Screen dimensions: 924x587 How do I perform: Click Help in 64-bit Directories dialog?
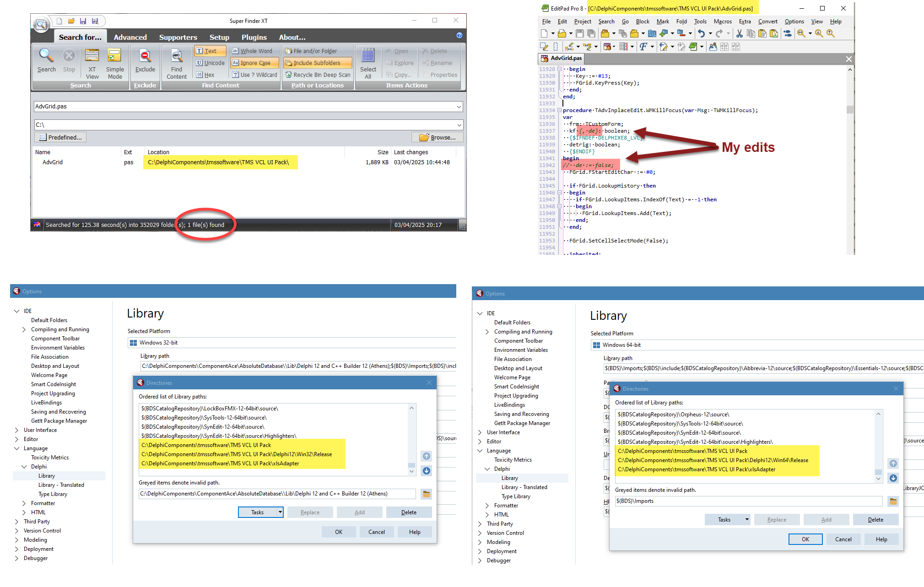click(881, 539)
